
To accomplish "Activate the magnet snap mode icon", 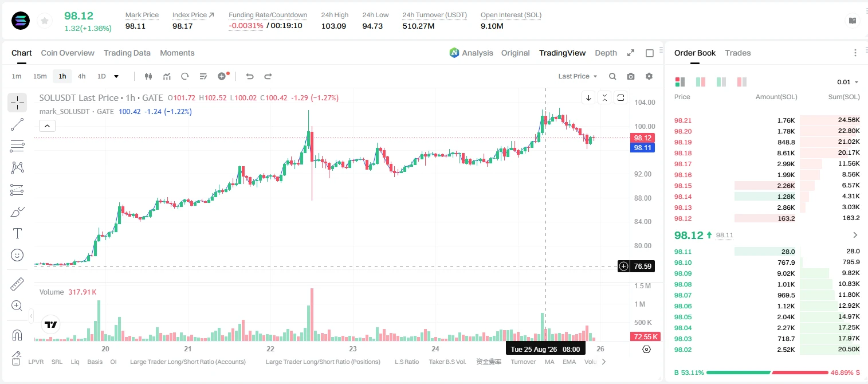I will tap(17, 335).
